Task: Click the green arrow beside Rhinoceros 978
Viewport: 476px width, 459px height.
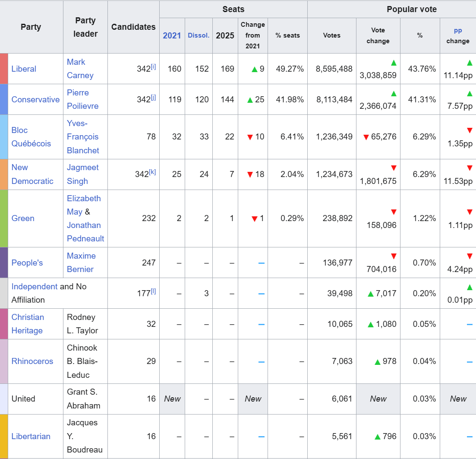Action: coord(378,362)
